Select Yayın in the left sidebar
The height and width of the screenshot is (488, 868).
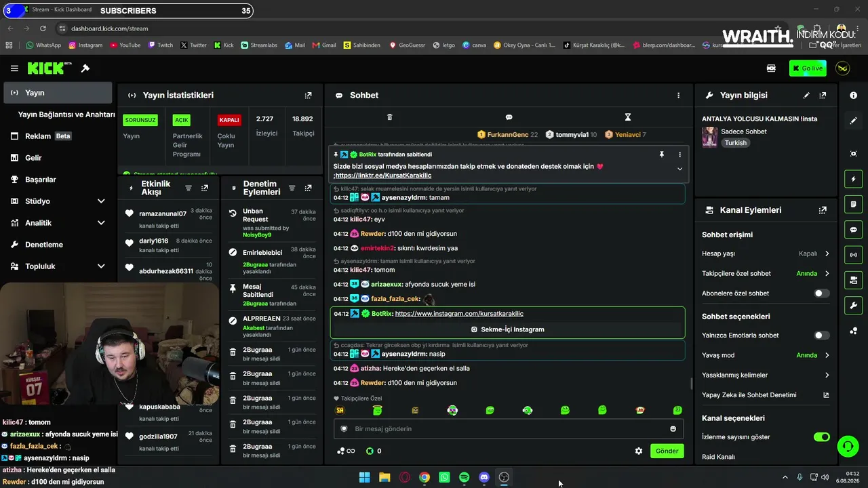[58, 93]
